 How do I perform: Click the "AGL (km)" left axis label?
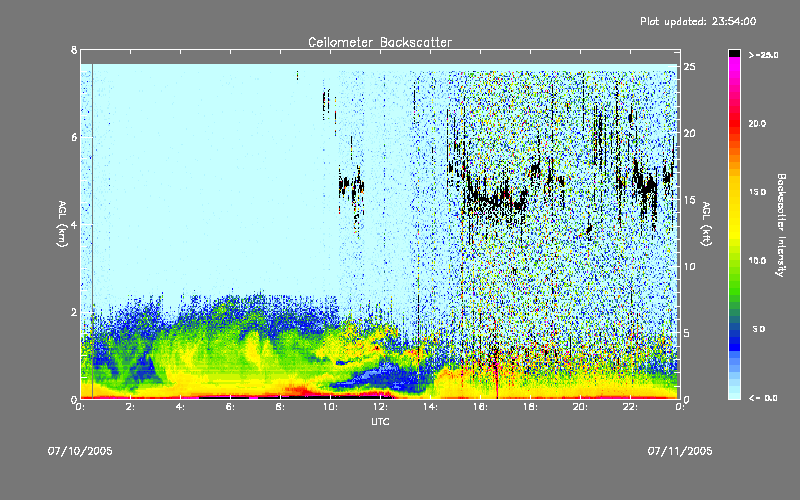click(62, 224)
